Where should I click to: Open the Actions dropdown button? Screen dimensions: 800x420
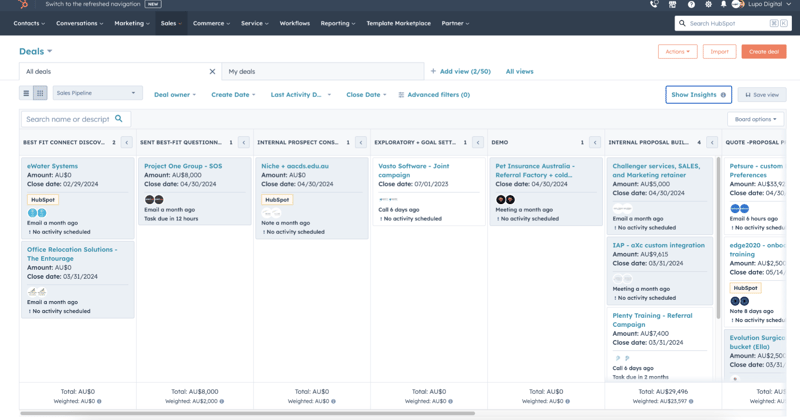coord(678,52)
